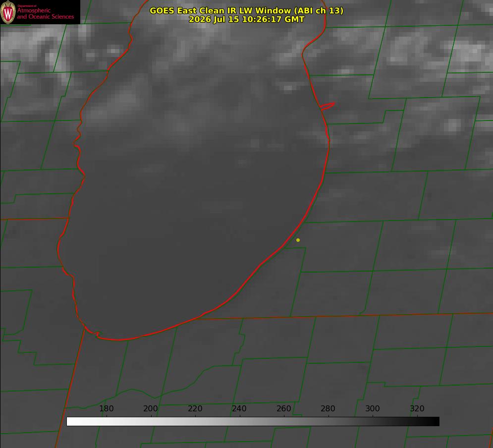The height and width of the screenshot is (448, 493).
Task: Click the 300 colorbar label
Action: pos(373,408)
